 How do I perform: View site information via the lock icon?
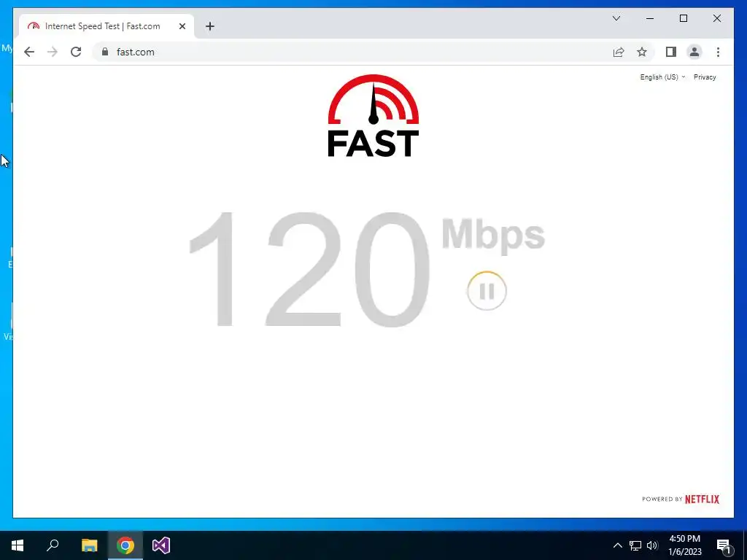(x=105, y=52)
